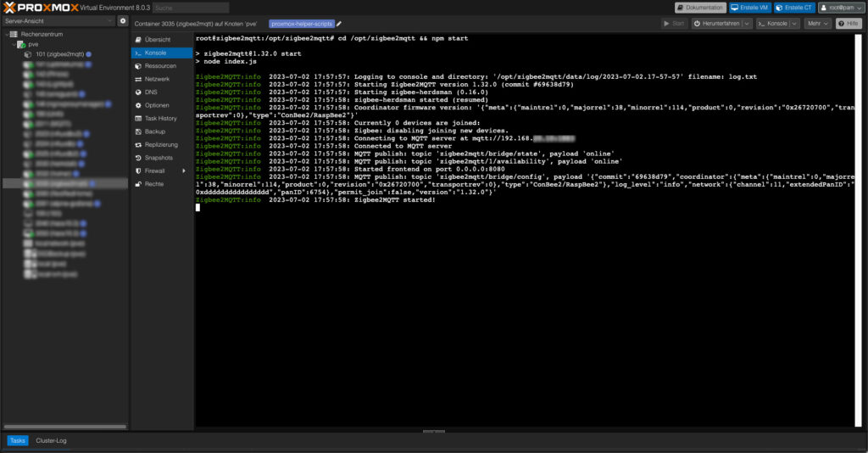Click the Proxmox logo
Viewport: 868px width, 453px height.
point(41,8)
